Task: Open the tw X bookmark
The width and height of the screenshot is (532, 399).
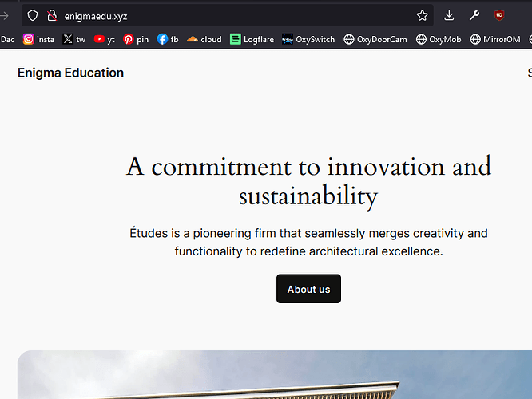Action: point(74,39)
